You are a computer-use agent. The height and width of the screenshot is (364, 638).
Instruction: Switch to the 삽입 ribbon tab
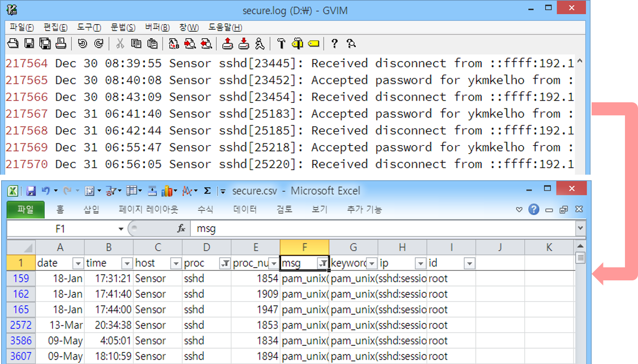91,210
